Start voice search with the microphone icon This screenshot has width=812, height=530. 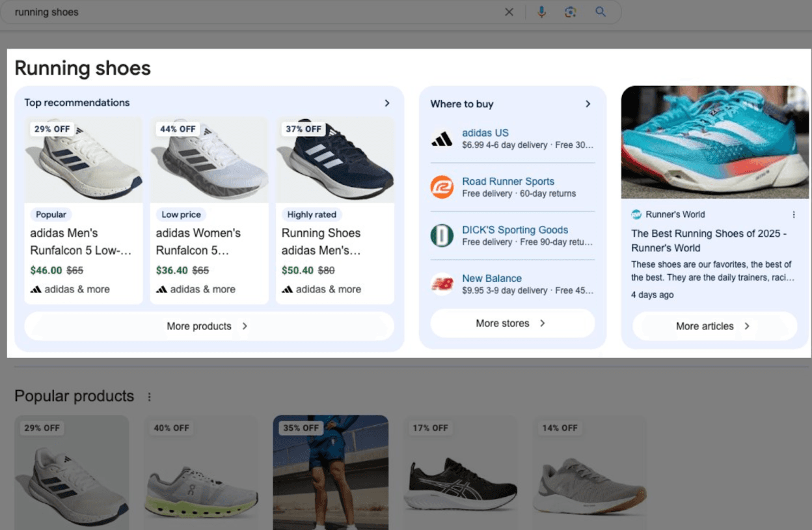pyautogui.click(x=541, y=12)
